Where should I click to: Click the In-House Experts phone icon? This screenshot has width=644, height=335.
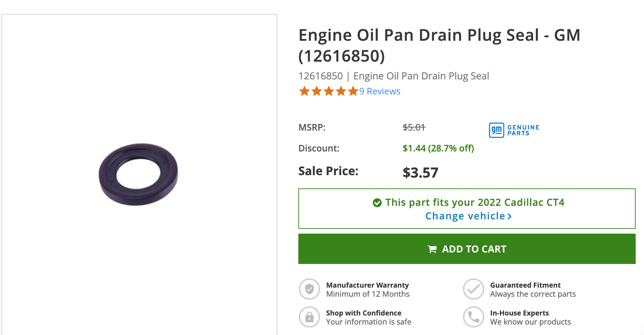coord(473,317)
